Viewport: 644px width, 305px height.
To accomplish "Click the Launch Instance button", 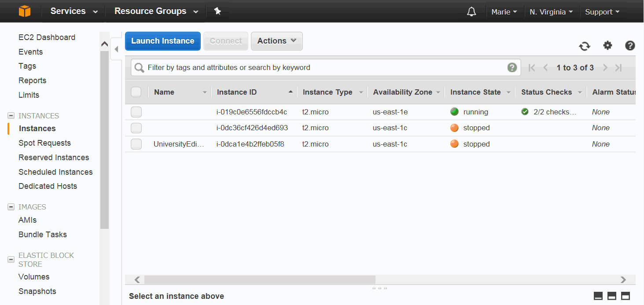I will 162,41.
